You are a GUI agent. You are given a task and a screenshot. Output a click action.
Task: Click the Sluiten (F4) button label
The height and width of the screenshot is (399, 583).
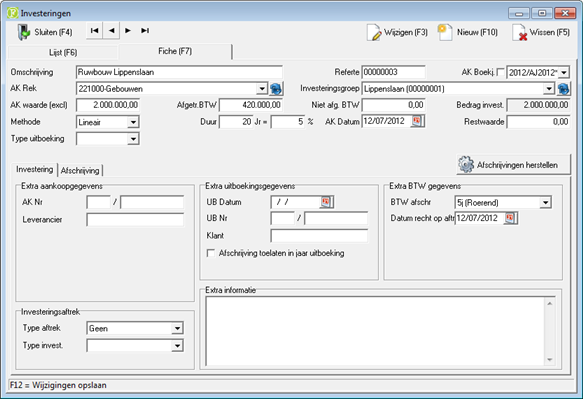tap(53, 32)
